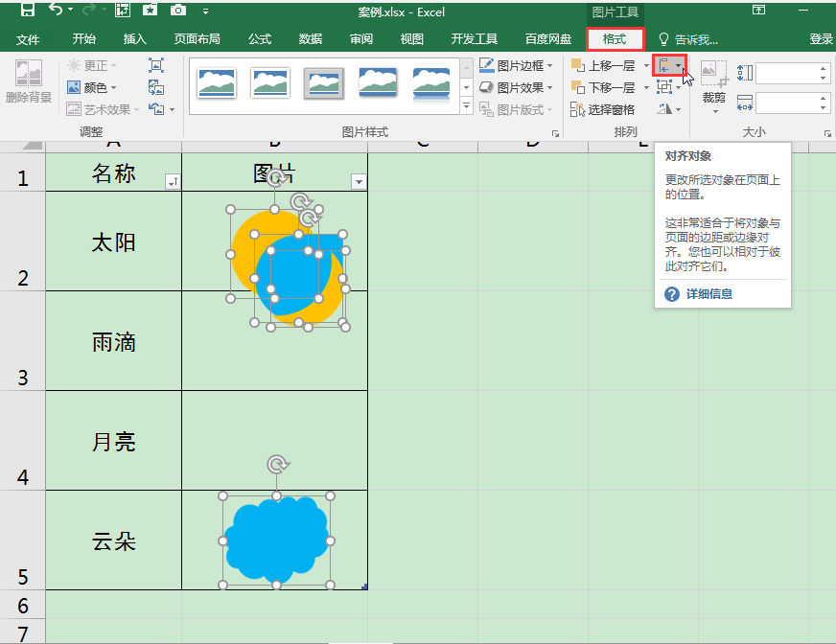Decrease shape width with down spinner
Viewport: 836px width, 644px height.
coord(824,108)
